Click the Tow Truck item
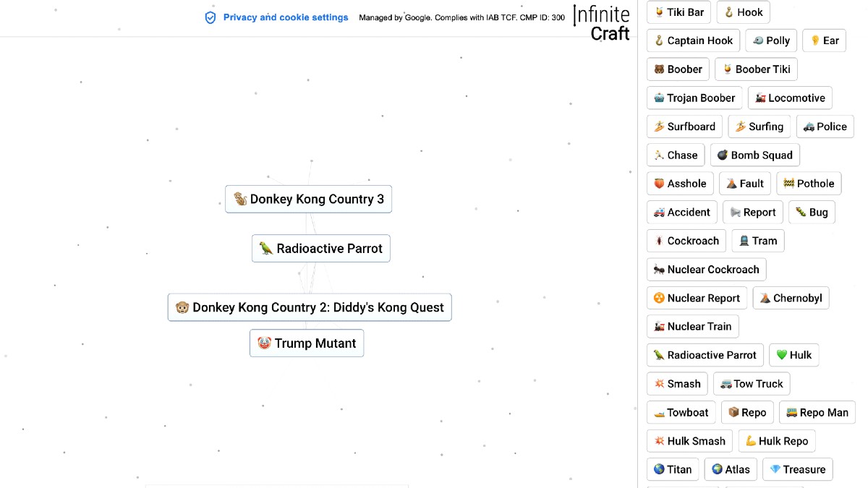 click(x=752, y=384)
